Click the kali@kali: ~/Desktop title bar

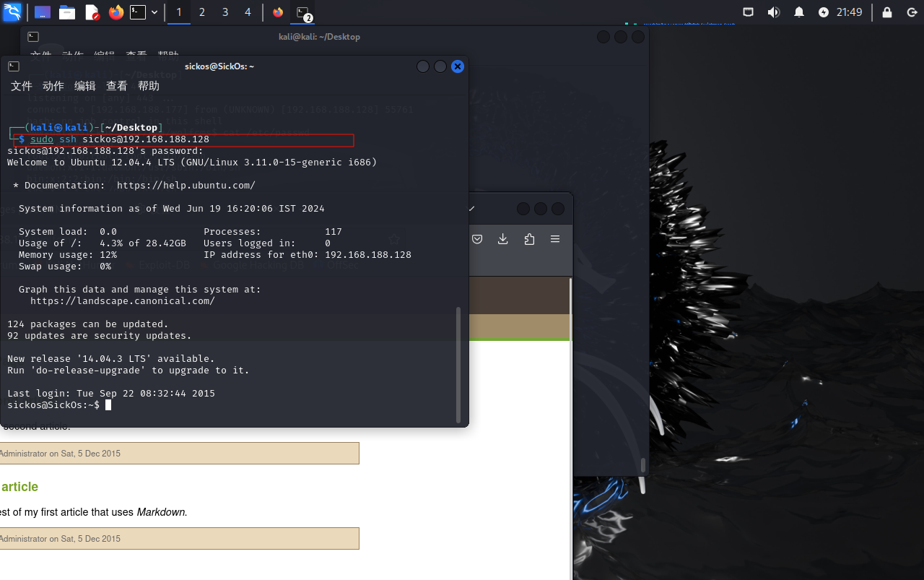click(319, 37)
